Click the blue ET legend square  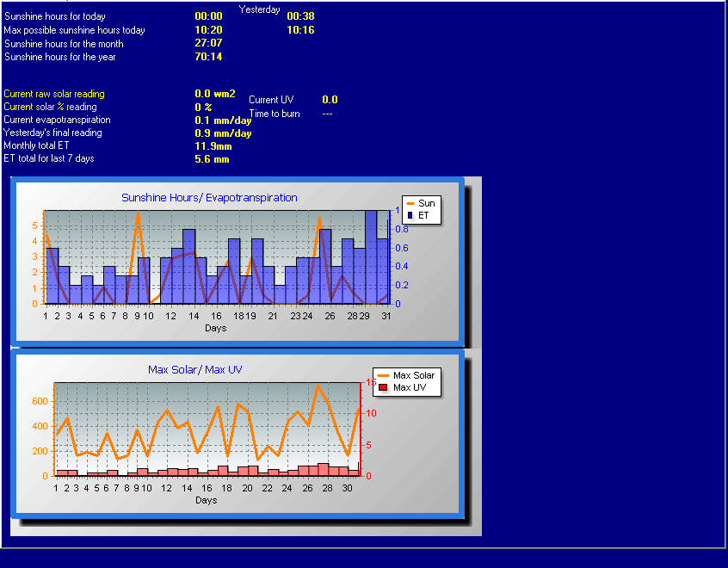[410, 215]
